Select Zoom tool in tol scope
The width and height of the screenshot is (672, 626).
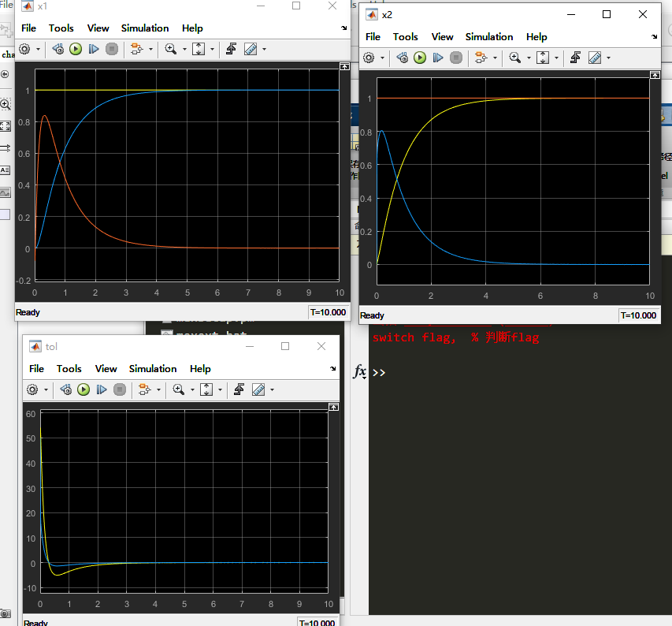(x=178, y=389)
